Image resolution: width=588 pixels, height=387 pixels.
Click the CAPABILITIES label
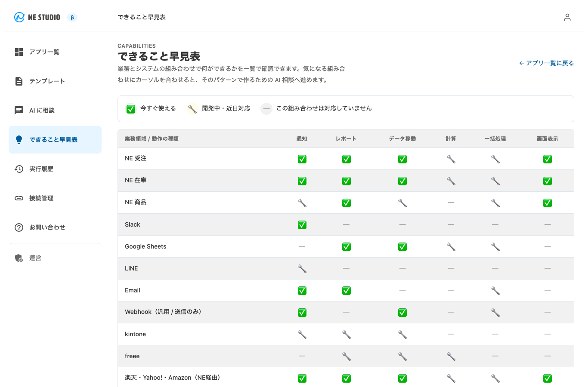click(136, 46)
